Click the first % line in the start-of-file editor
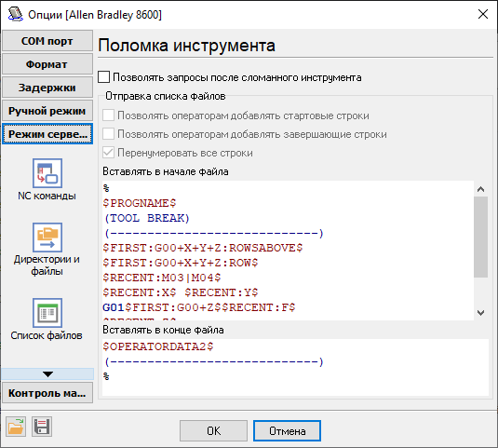The width and height of the screenshot is (498, 448). click(x=106, y=188)
